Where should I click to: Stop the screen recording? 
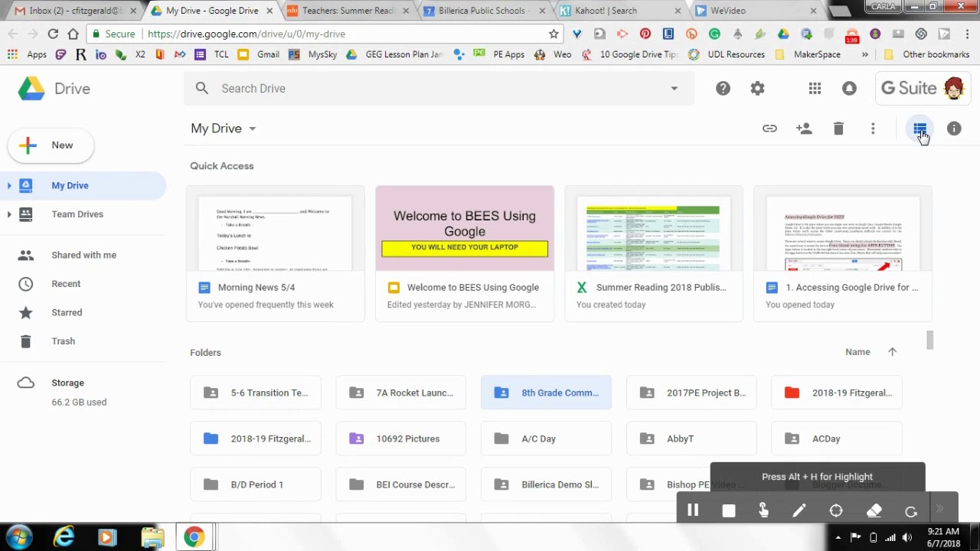(729, 510)
